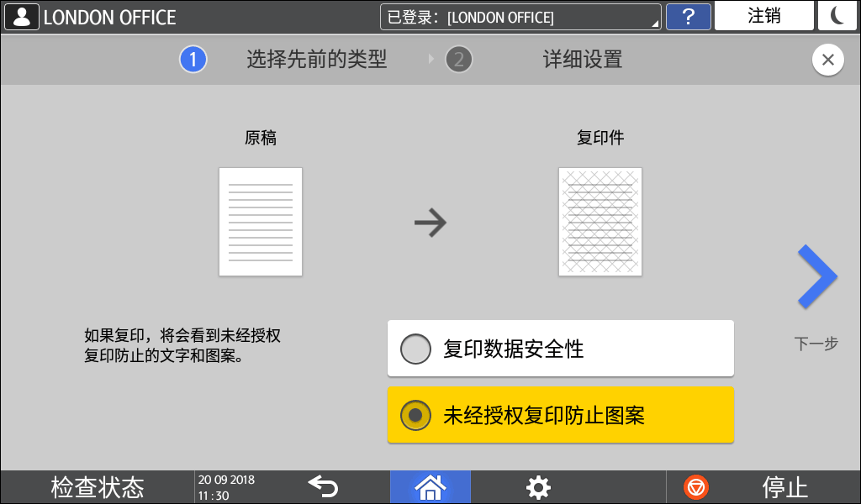Click the 原稿 original document preview
Viewport: 861px width, 504px height.
click(261, 221)
